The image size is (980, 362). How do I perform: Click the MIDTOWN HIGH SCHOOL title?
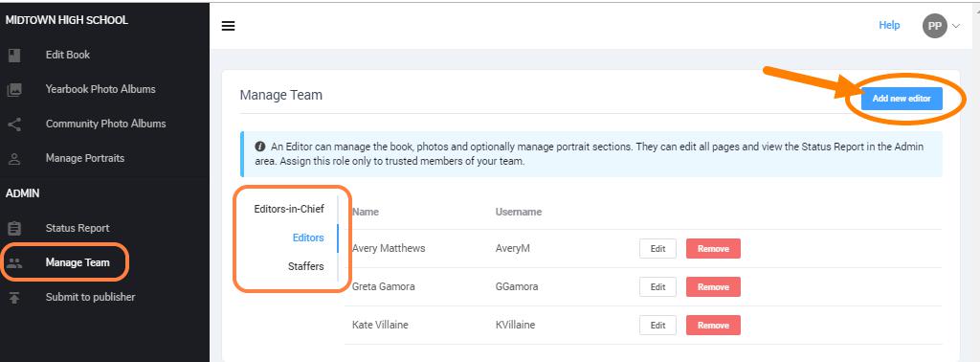(66, 21)
